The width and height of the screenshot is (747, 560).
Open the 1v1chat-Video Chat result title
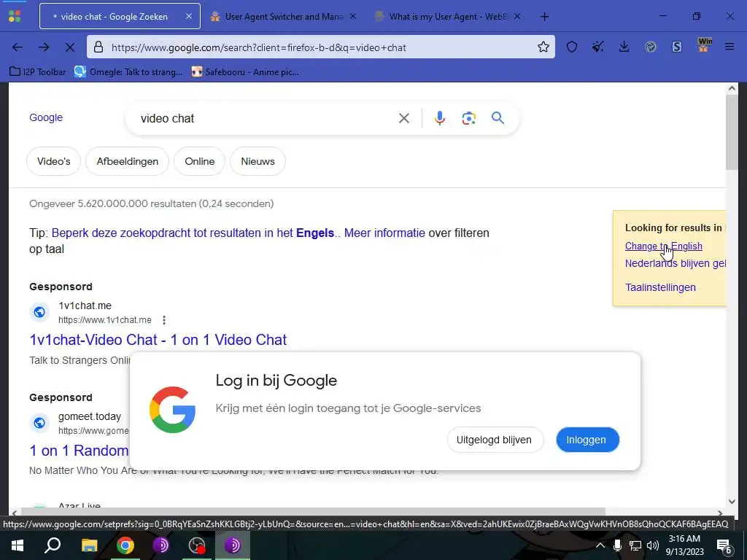[x=158, y=340]
